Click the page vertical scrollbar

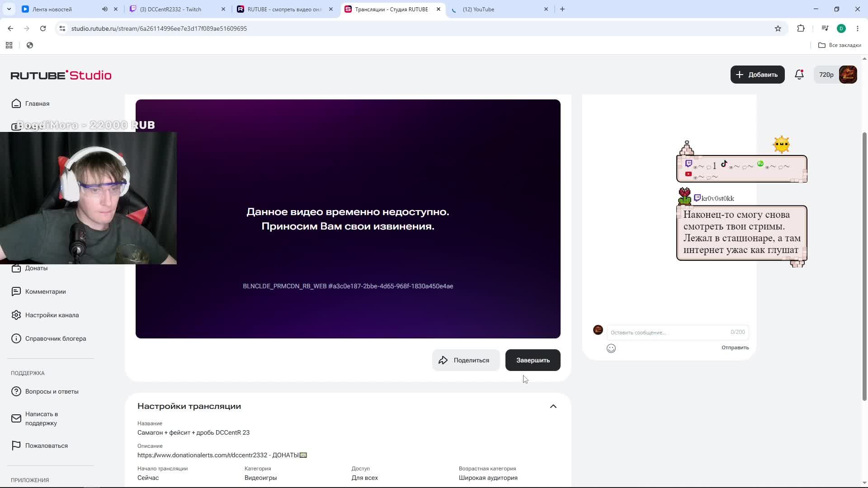click(864, 267)
